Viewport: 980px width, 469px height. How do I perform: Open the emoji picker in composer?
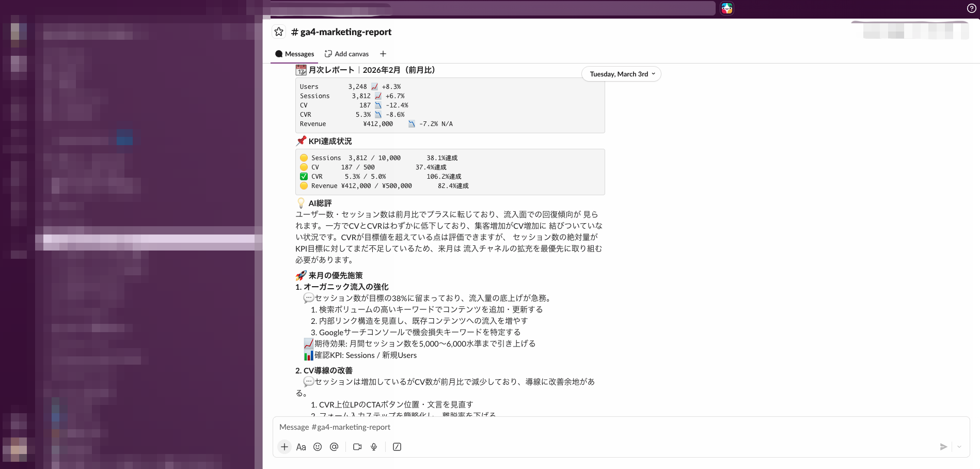point(318,447)
